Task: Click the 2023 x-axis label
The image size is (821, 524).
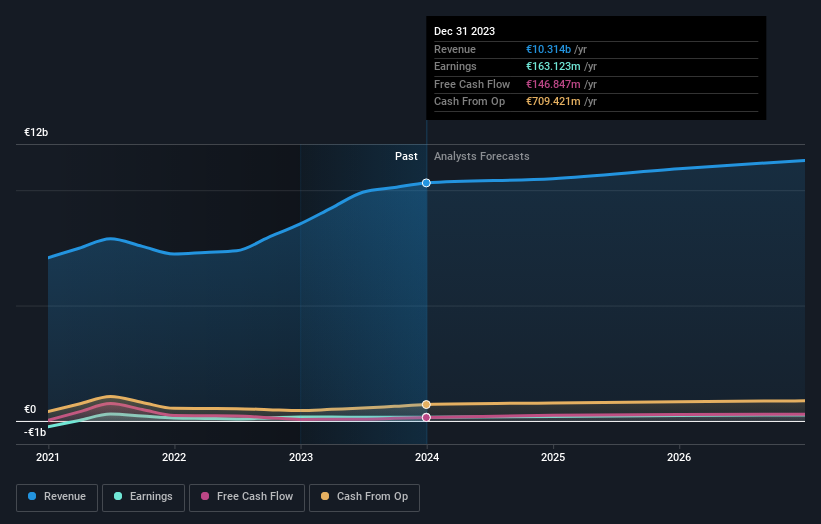Action: click(301, 458)
